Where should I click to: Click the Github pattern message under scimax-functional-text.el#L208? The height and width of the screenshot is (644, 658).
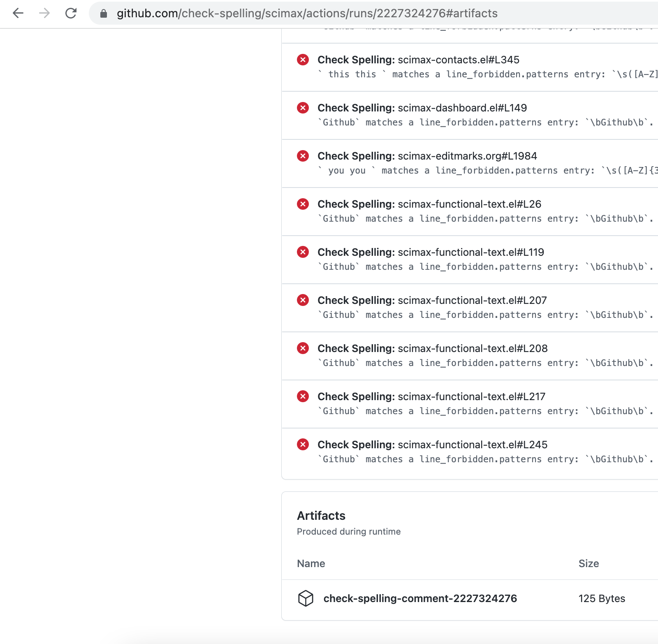[485, 363]
